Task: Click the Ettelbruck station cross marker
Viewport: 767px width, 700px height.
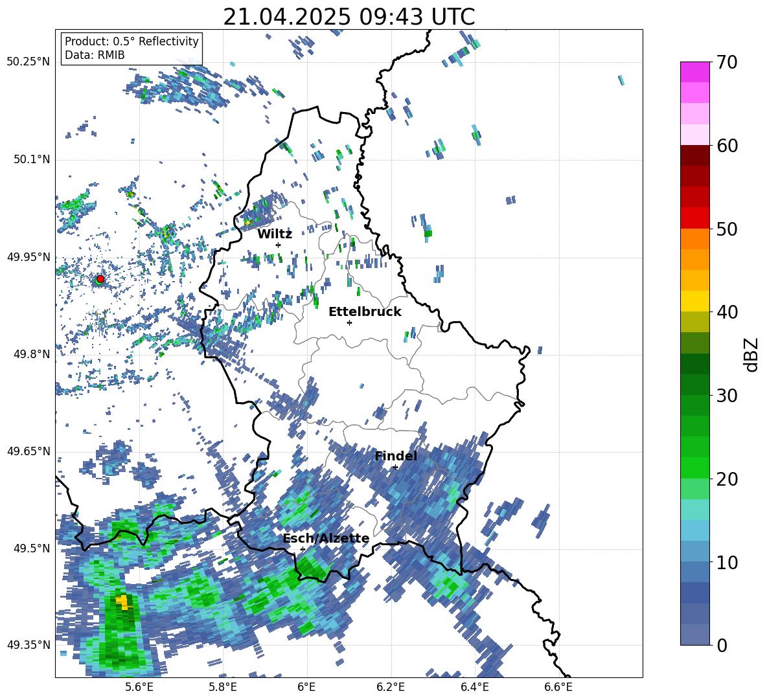Action: [x=349, y=322]
